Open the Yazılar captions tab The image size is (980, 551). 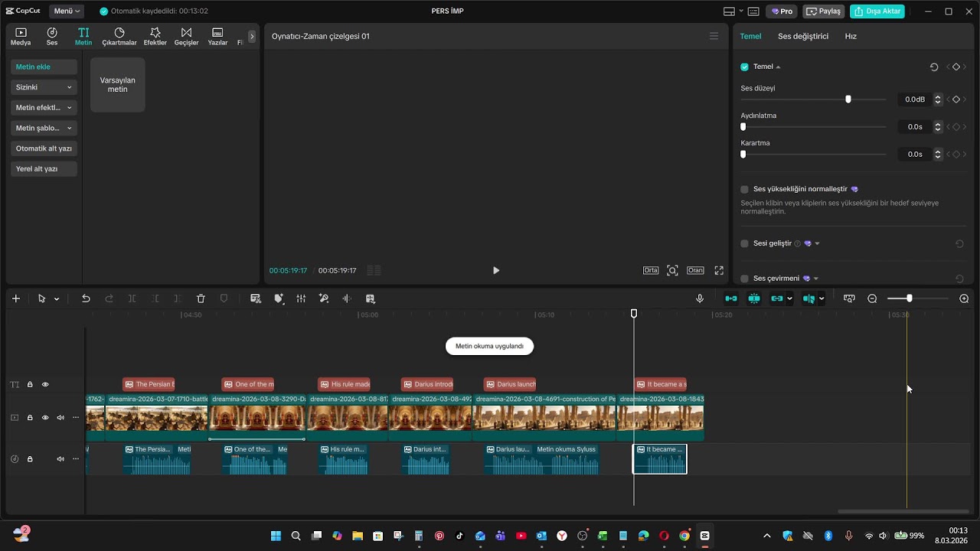coord(217,36)
